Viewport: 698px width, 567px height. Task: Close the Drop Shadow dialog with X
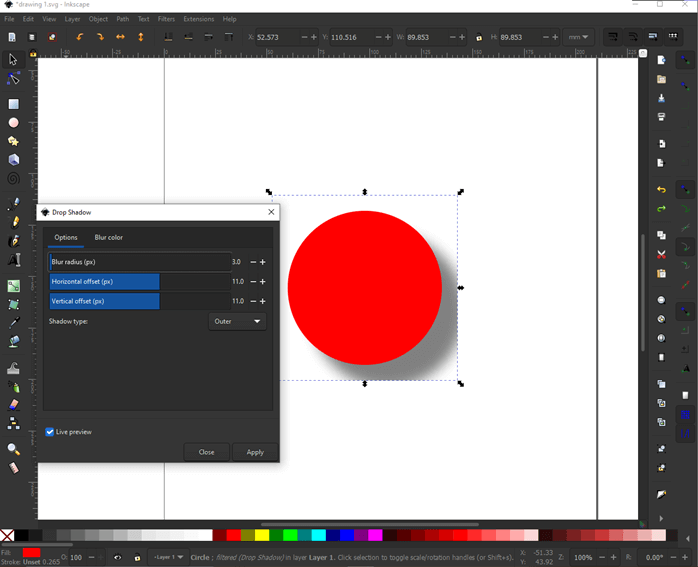(x=271, y=212)
